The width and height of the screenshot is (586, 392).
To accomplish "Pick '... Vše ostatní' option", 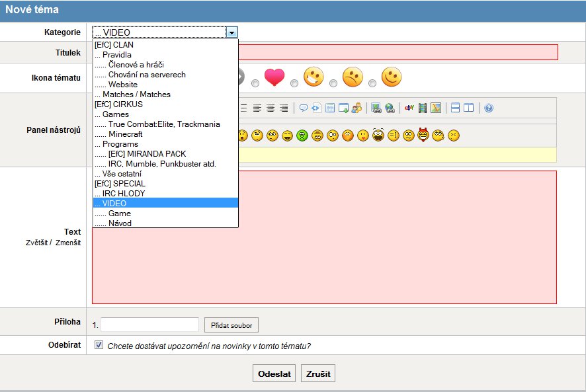I will tap(165, 174).
